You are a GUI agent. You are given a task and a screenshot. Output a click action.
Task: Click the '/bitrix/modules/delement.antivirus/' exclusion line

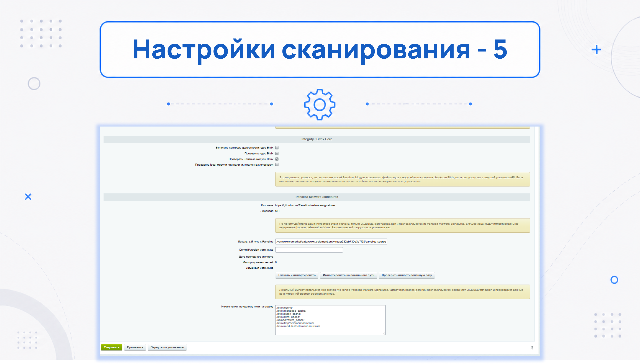pos(298,326)
